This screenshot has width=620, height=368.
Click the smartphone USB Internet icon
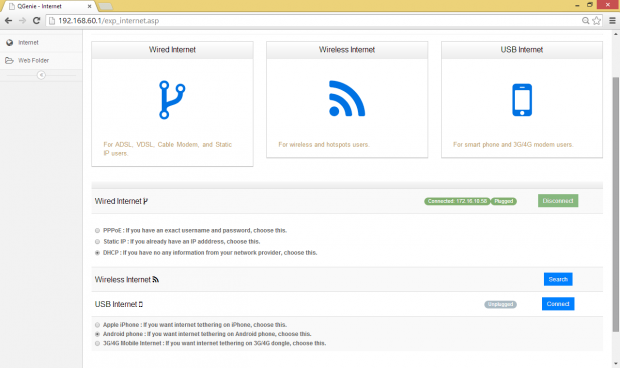[522, 100]
